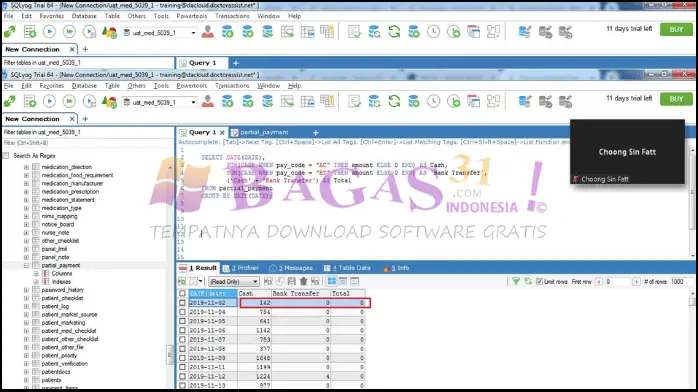Viewport: 698px width, 392px height.
Task: Go to next rows page arrow
Action: click(636, 282)
